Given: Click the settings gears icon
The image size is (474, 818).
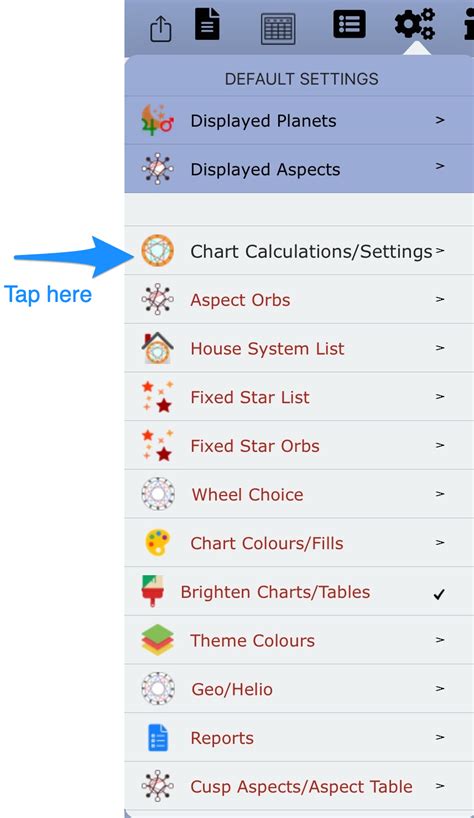Looking at the screenshot, I should click(415, 23).
